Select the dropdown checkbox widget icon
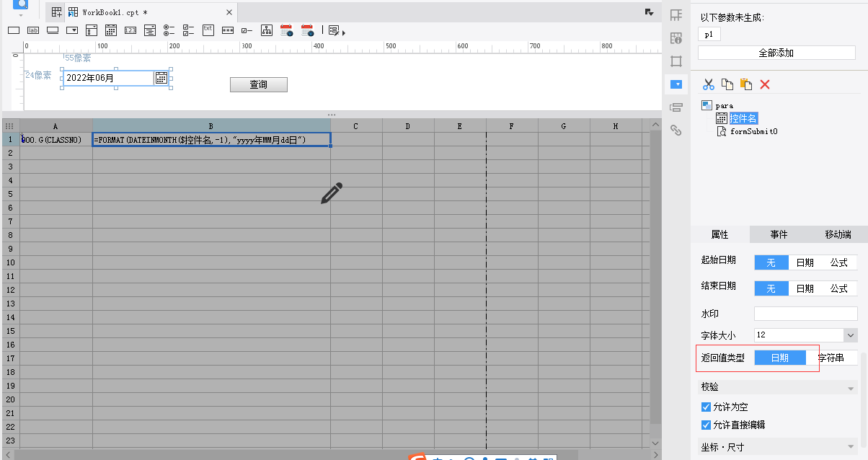Image resolution: width=868 pixels, height=460 pixels. coord(92,30)
